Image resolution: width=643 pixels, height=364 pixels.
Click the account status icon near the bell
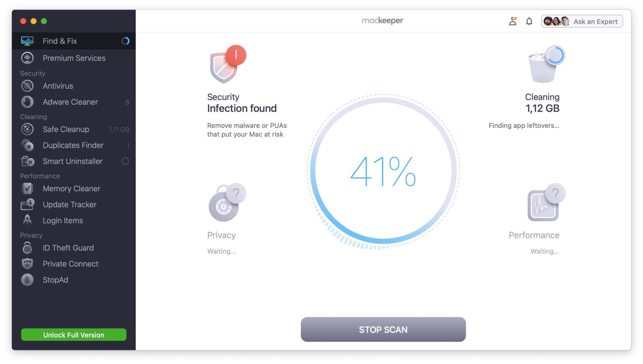(512, 21)
